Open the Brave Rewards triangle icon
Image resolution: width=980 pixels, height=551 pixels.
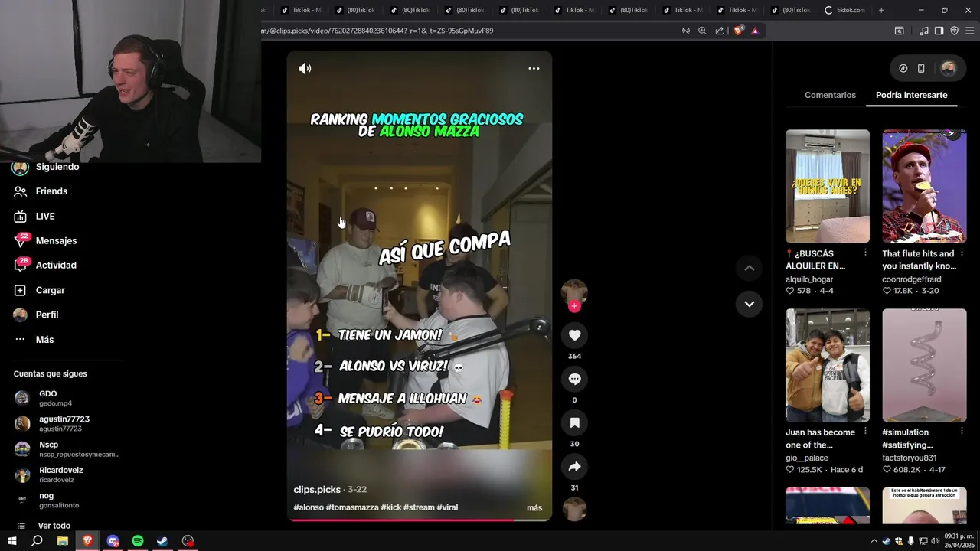(755, 31)
